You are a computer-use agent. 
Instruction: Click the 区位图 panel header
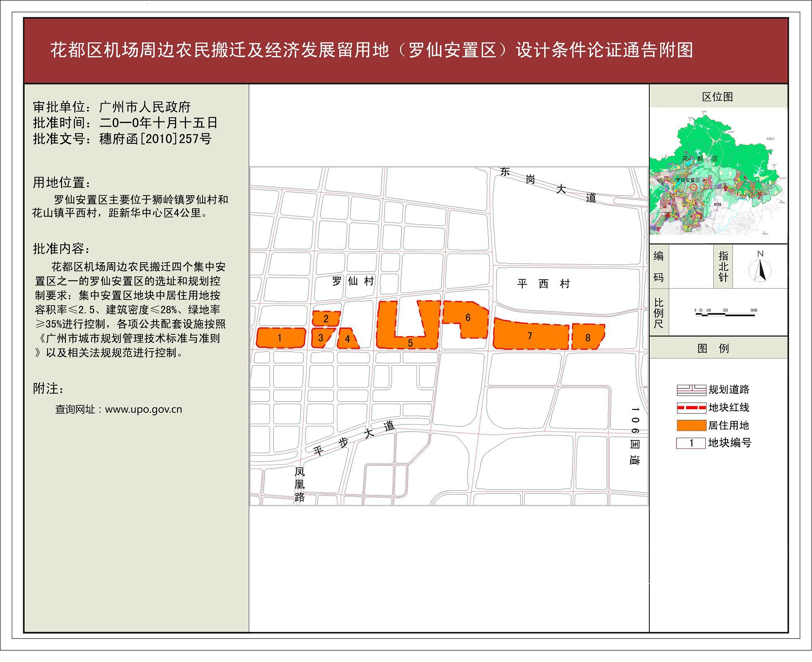tap(717, 97)
